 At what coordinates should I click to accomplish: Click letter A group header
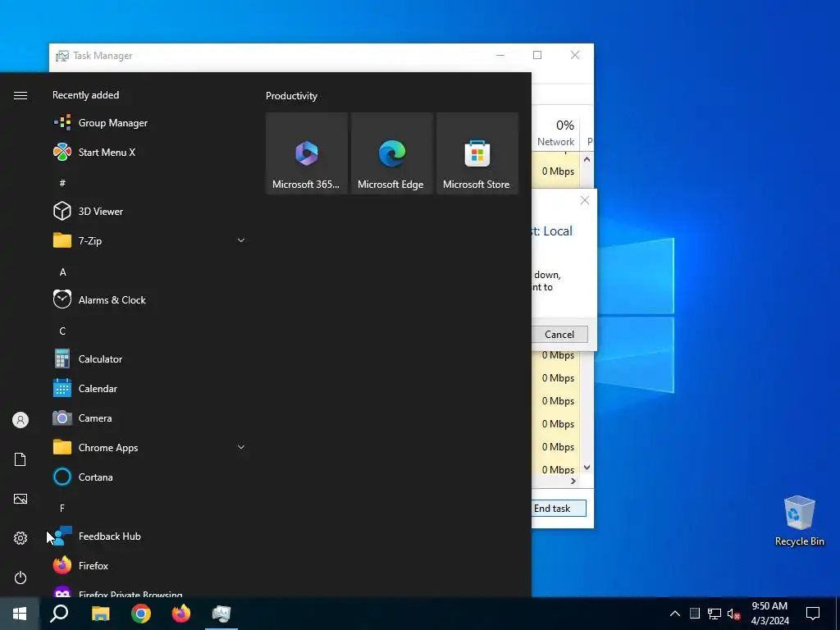pyautogui.click(x=62, y=272)
